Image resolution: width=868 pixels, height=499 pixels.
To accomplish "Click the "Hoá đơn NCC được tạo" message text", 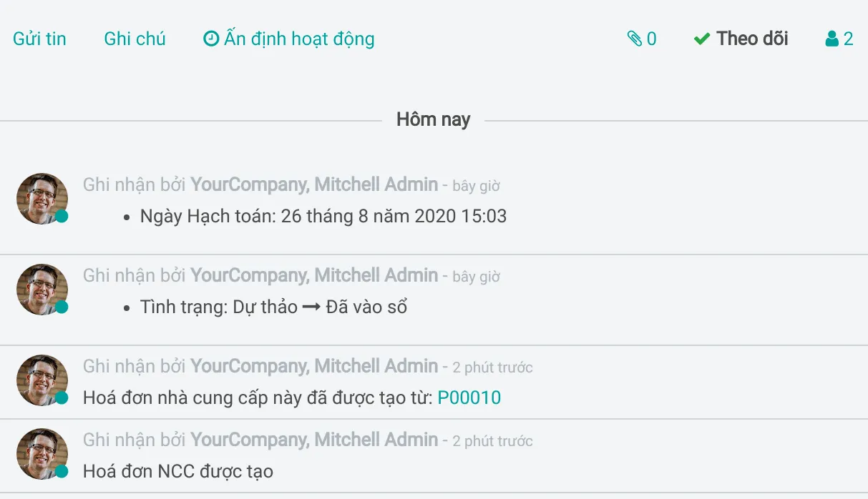I will [x=178, y=471].
